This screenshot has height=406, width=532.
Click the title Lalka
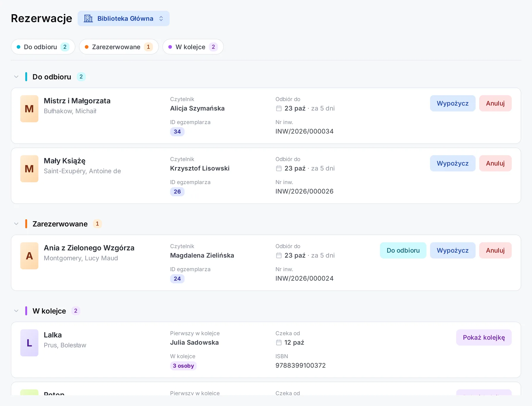tap(53, 335)
